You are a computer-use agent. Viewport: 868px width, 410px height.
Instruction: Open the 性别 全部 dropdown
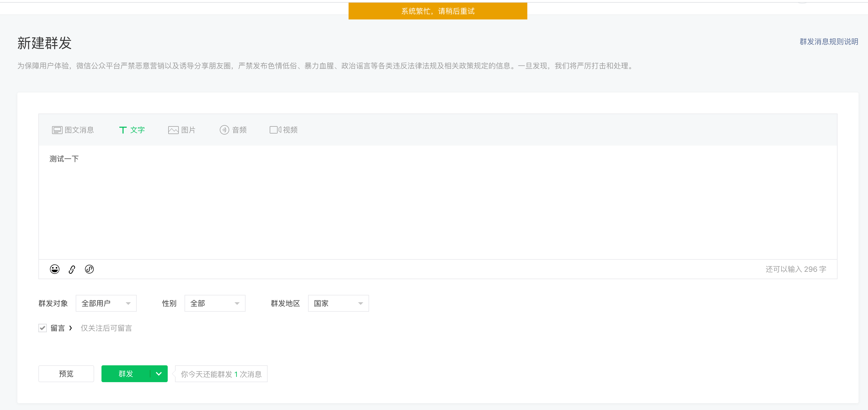(215, 303)
